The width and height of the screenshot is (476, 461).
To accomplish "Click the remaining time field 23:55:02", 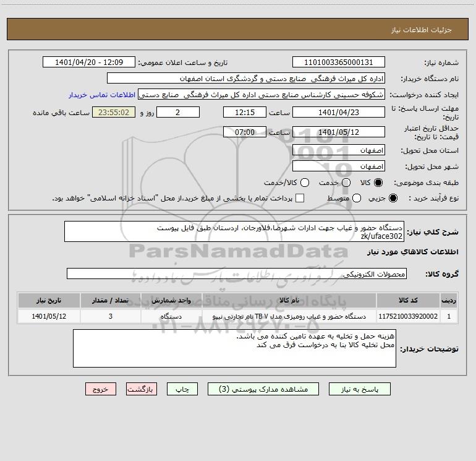I will pyautogui.click(x=114, y=112).
